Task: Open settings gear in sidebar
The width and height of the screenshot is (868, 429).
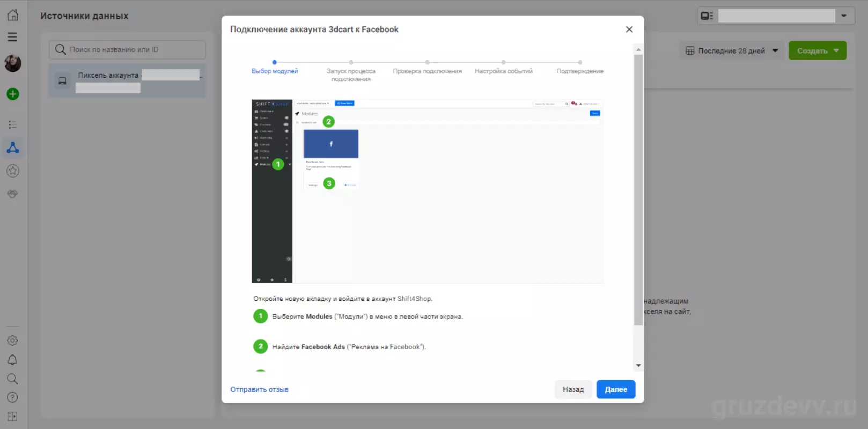Action: pos(13,341)
